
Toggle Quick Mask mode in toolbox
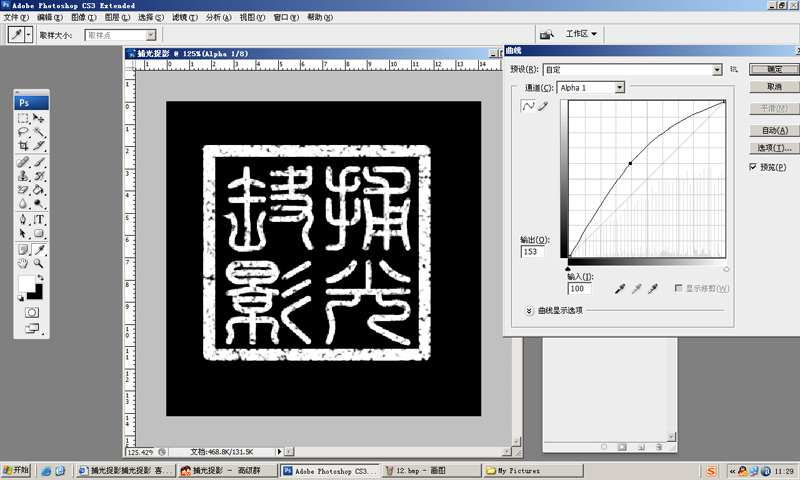[31, 311]
